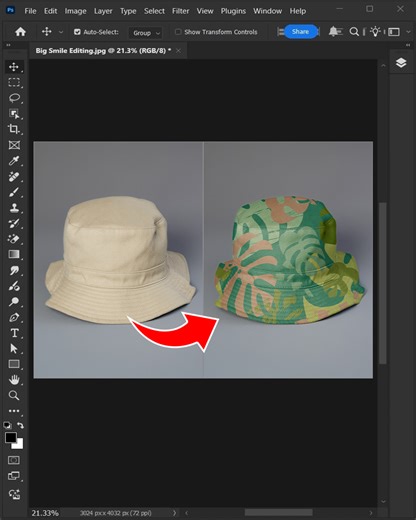Select the Clone Stamp tool
This screenshot has height=520, width=416.
[x=14, y=208]
